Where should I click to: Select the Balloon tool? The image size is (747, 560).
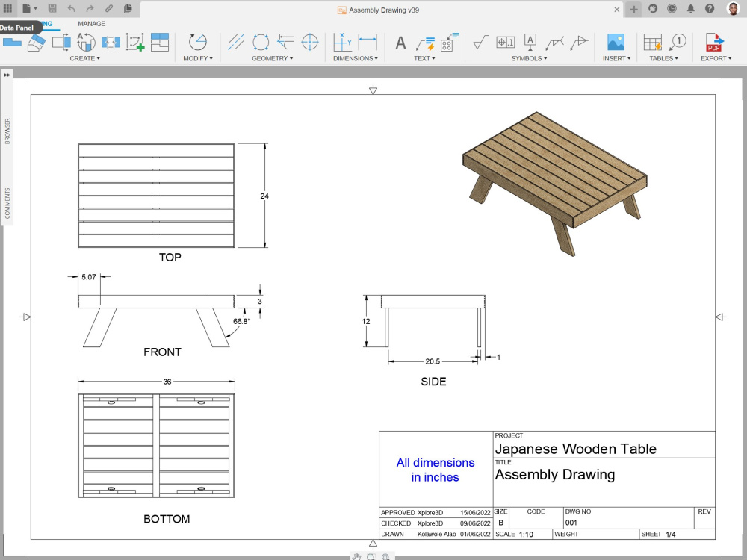point(677,43)
